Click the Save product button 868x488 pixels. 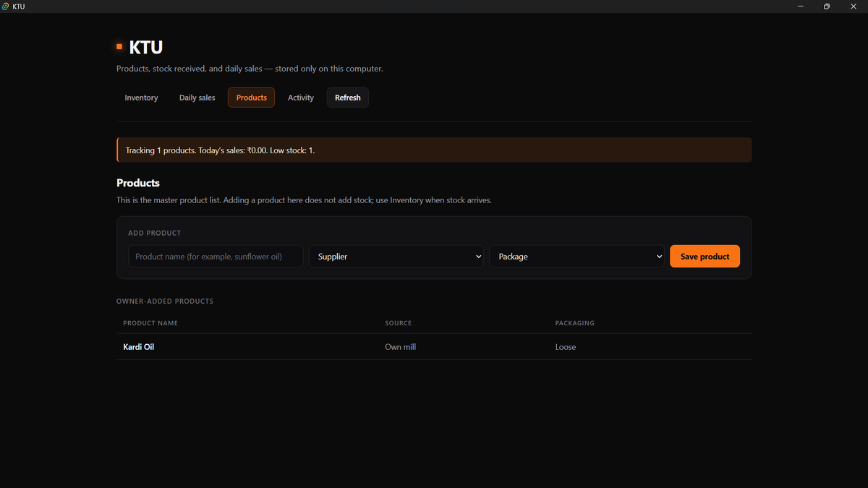705,257
